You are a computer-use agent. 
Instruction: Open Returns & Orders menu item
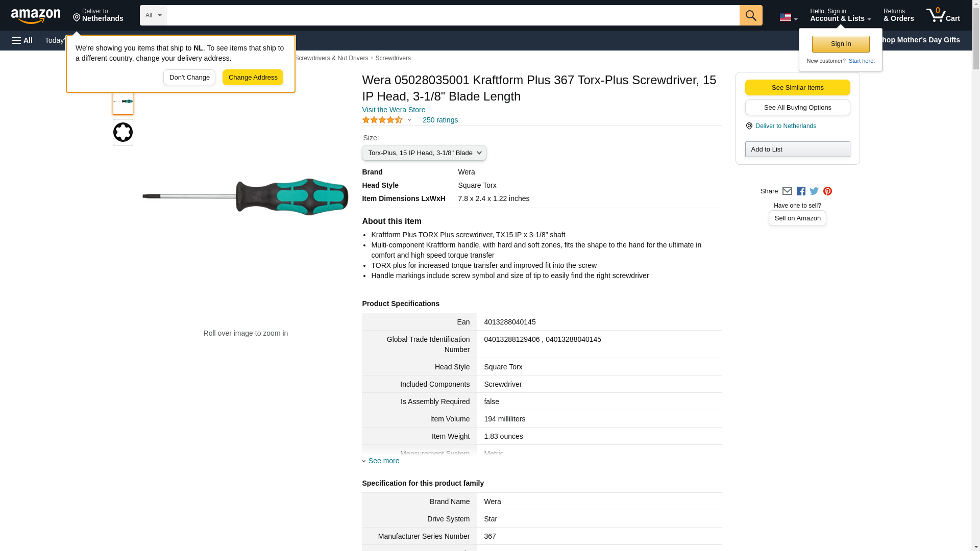point(898,15)
